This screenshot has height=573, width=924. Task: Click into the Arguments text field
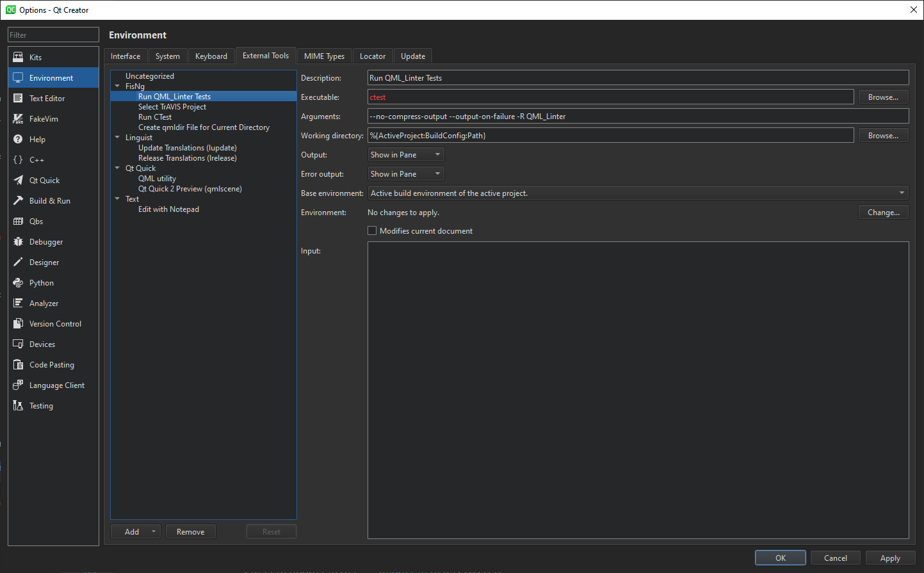[x=638, y=117]
